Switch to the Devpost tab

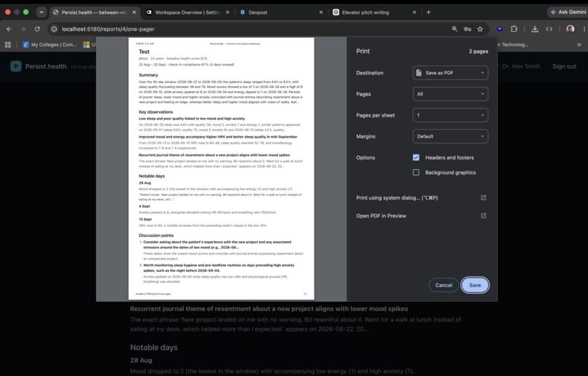280,12
